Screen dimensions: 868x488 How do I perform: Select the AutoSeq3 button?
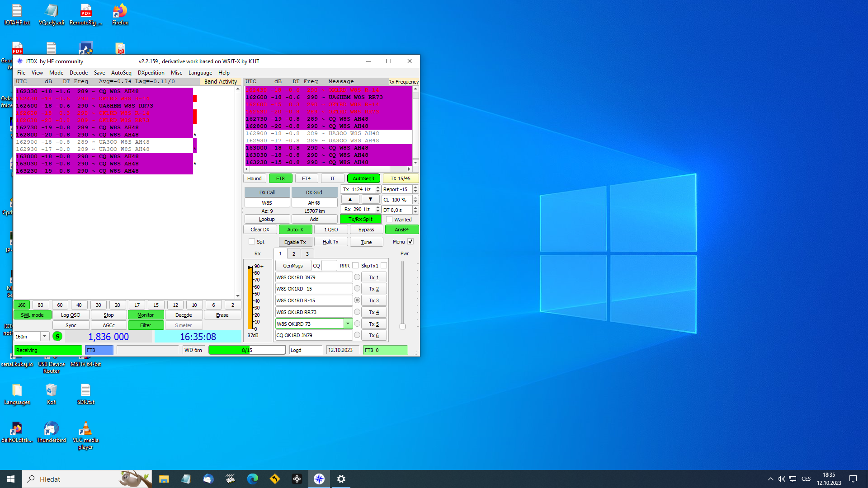click(x=363, y=178)
